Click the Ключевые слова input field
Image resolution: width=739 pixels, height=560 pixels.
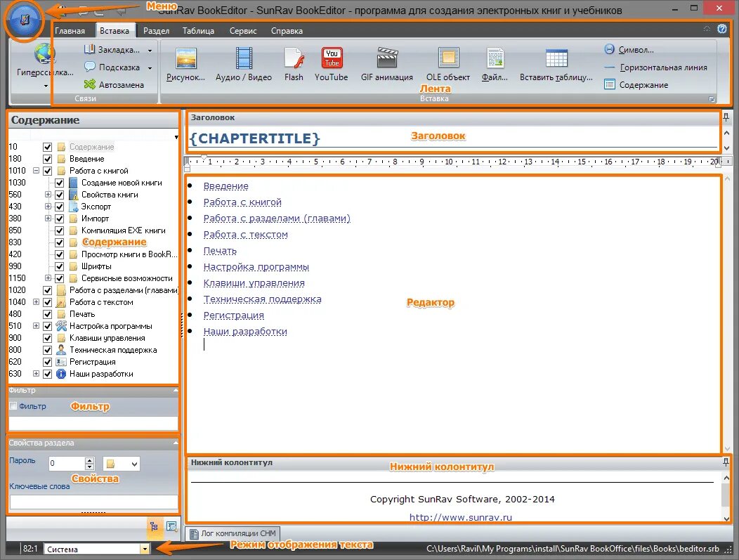pos(94,502)
